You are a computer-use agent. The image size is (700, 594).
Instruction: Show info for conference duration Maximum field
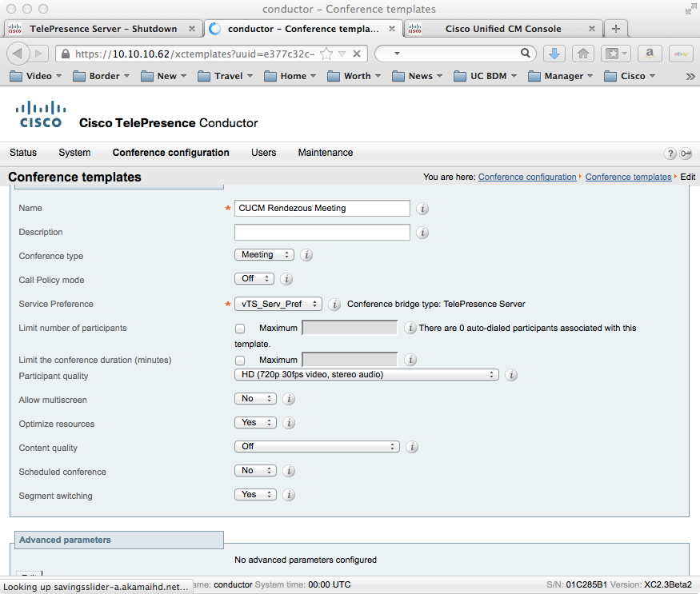coord(410,360)
